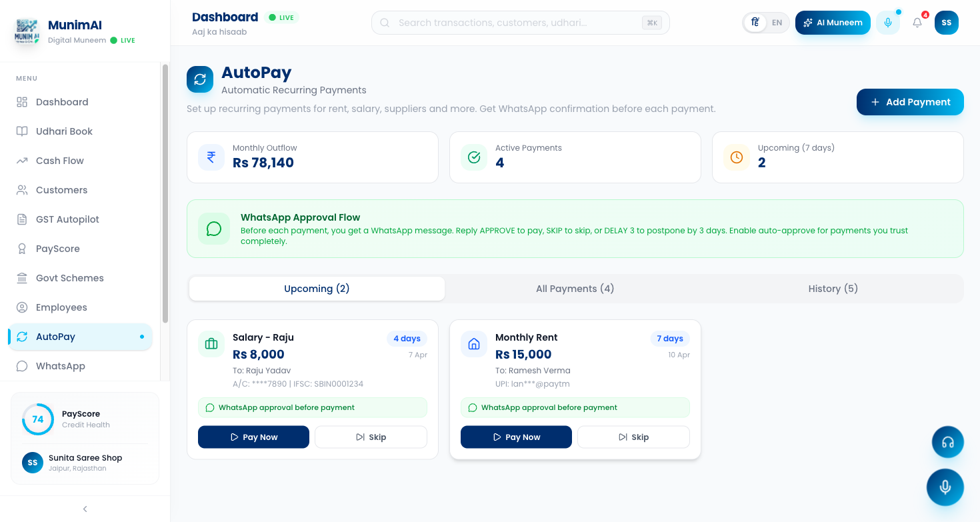Open the floating headset support assistant
Screen dimensions: 980x522
pyautogui.click(x=947, y=441)
